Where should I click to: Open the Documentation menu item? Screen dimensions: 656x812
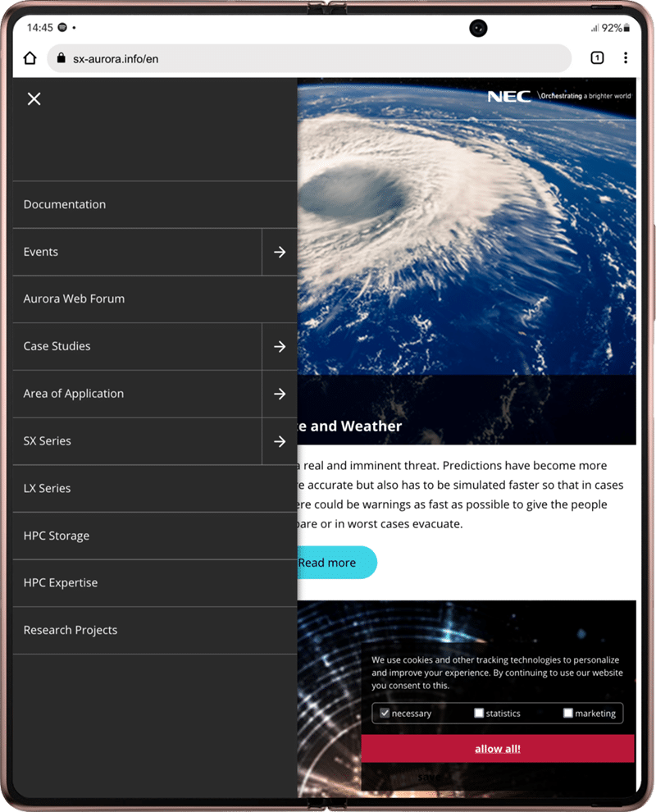(155, 204)
